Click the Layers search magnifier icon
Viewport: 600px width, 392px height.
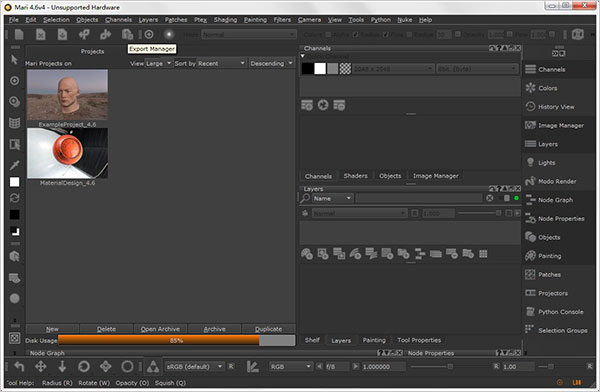305,198
